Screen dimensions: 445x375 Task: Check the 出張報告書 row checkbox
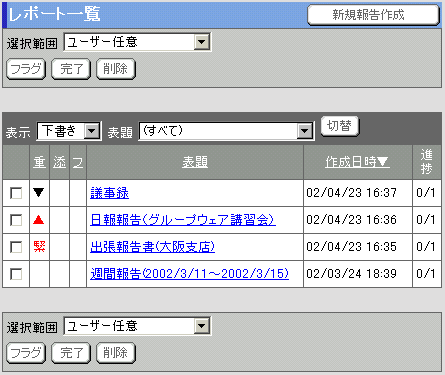[16, 247]
